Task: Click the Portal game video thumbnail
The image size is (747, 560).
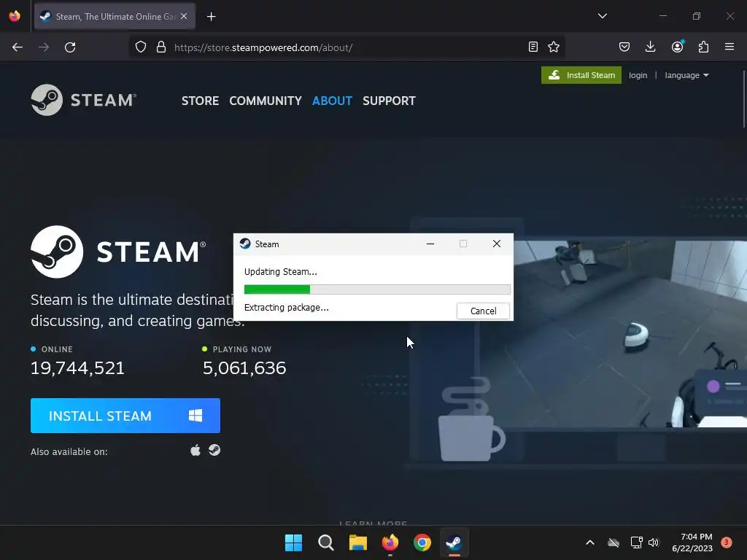Action: coord(612,333)
